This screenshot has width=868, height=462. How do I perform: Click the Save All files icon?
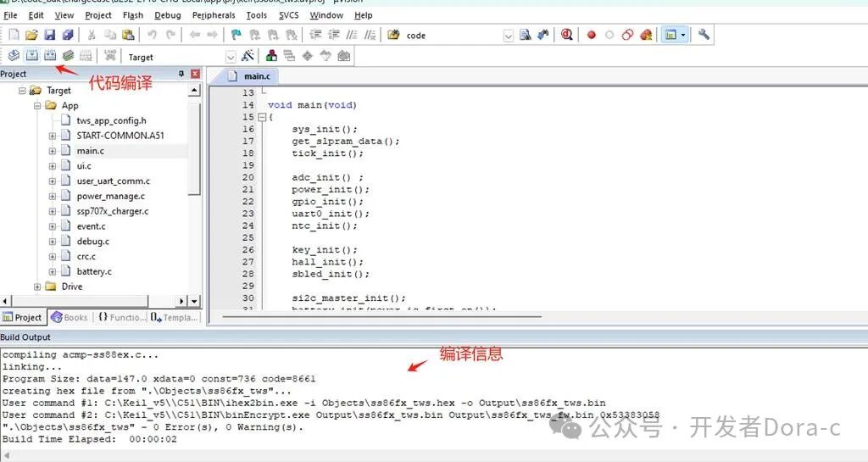click(x=68, y=35)
